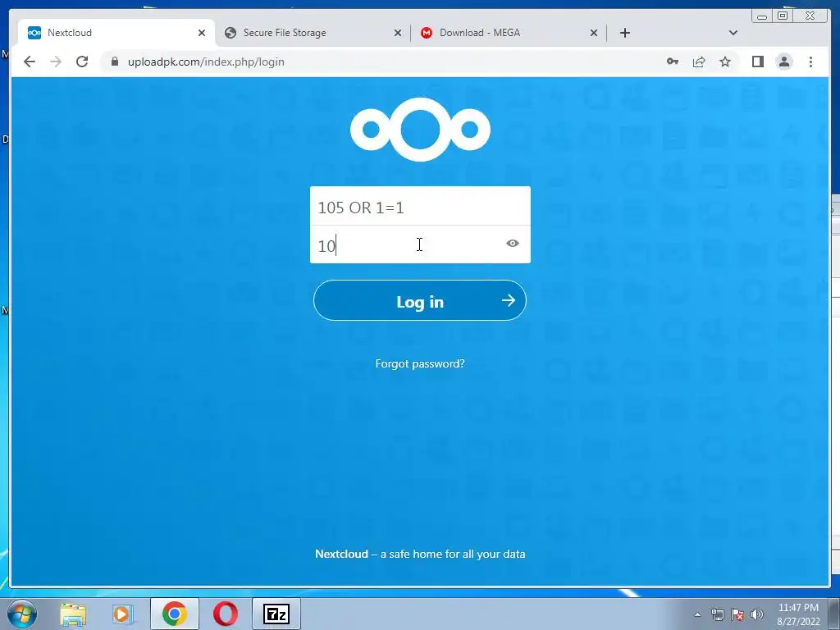Screen dimensions: 840x630
Task: Click the address bar URL
Action: pos(206,62)
